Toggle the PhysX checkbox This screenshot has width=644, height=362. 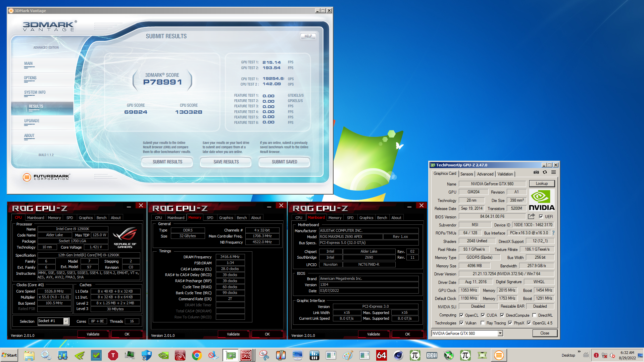click(x=510, y=323)
